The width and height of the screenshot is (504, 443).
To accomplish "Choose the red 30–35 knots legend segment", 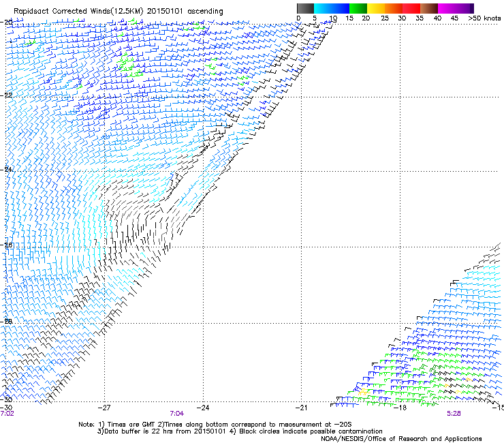I will click(411, 8).
